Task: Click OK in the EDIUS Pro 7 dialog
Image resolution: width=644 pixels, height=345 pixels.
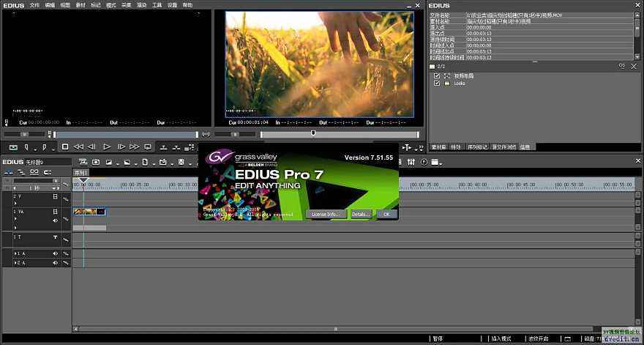Action: [x=386, y=214]
